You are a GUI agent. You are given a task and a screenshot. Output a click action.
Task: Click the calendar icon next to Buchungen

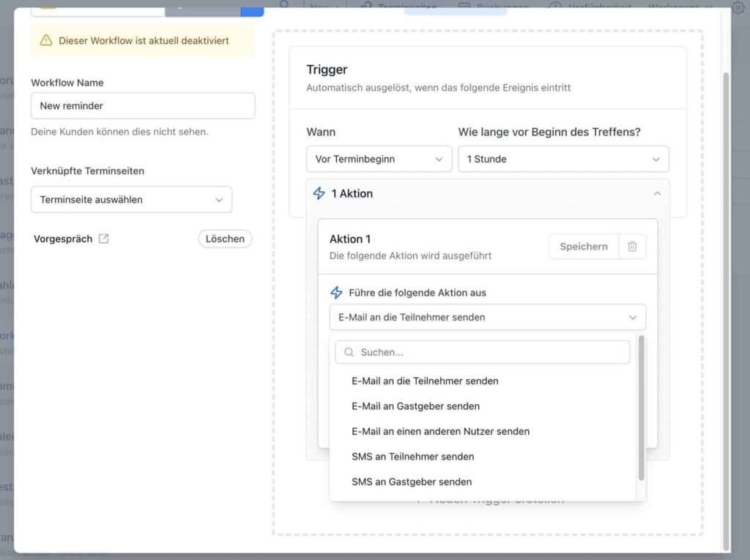pyautogui.click(x=463, y=5)
